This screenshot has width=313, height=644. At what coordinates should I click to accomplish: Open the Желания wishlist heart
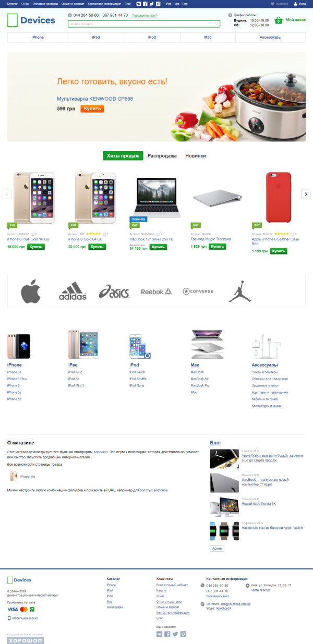pyautogui.click(x=272, y=4)
